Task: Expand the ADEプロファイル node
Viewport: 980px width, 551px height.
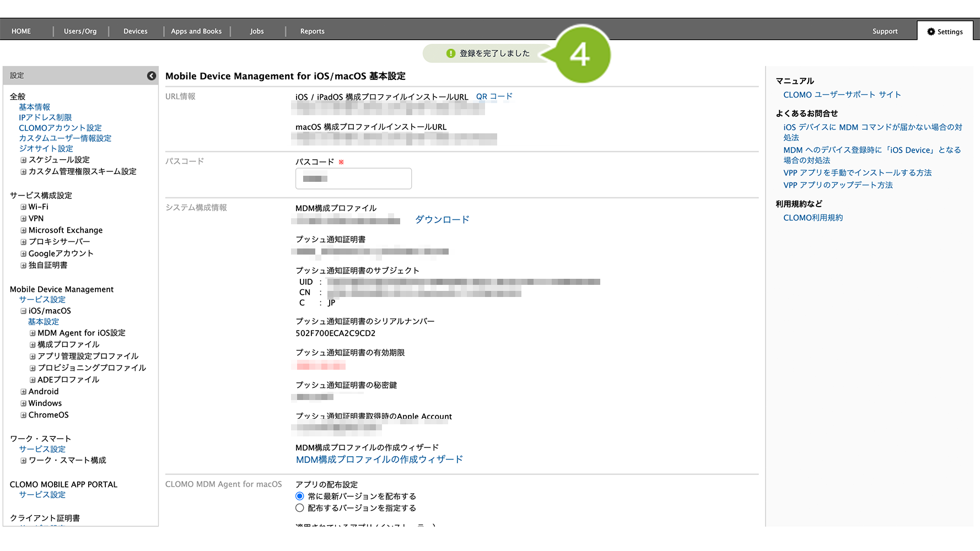Action: (x=33, y=380)
